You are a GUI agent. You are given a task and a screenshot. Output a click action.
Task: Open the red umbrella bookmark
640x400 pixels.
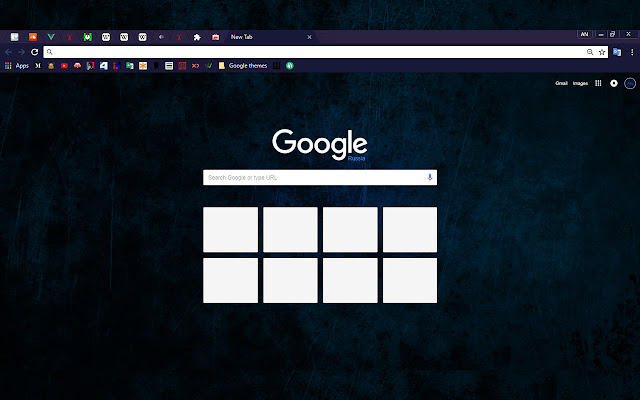[x=77, y=66]
